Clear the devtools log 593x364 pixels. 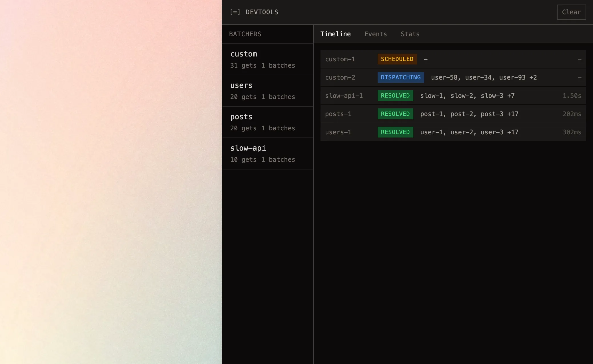point(571,12)
